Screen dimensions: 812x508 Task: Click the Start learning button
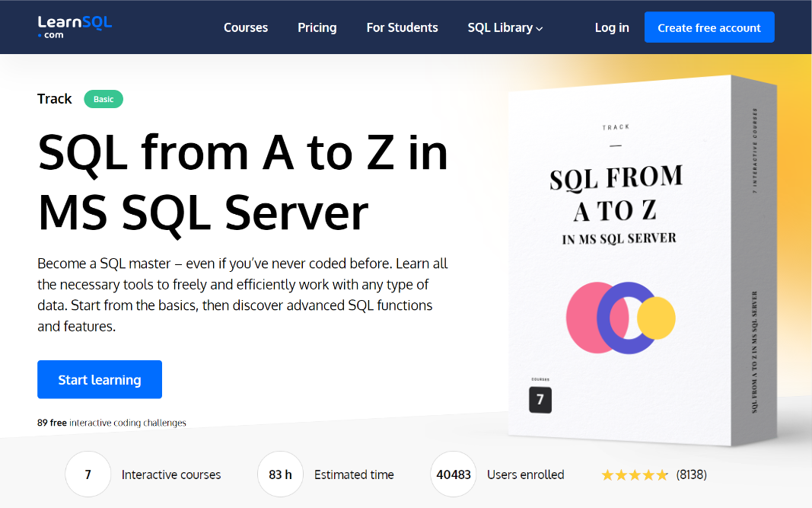[x=100, y=379]
